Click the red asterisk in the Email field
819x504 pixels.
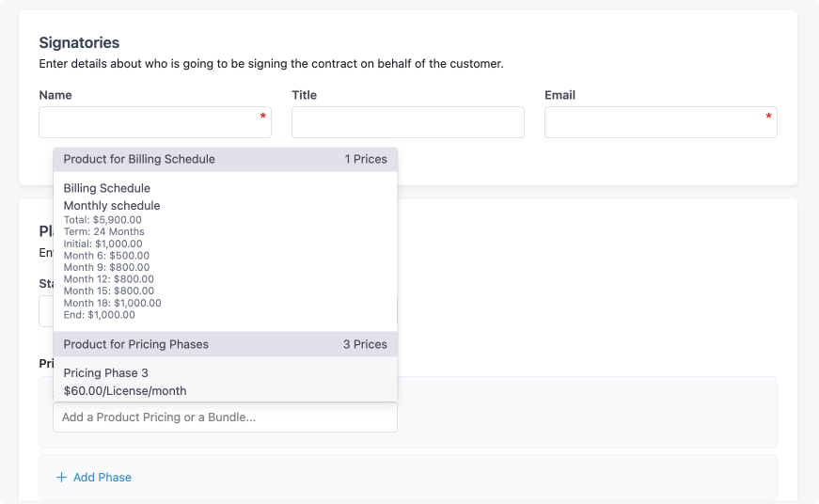tap(768, 117)
